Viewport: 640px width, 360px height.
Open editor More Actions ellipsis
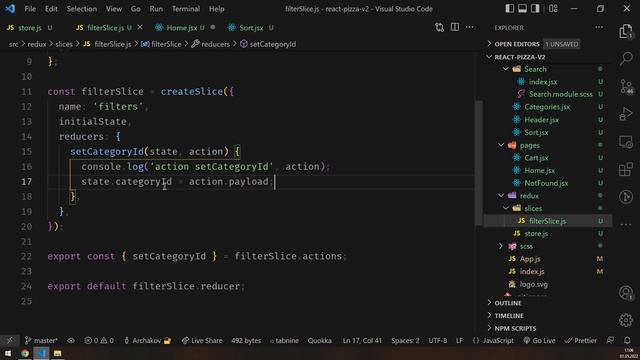470,27
